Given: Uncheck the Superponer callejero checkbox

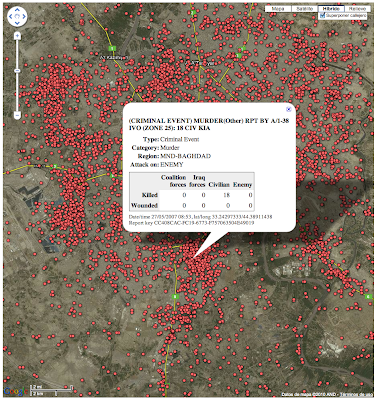Looking at the screenshot, I should point(322,16).
